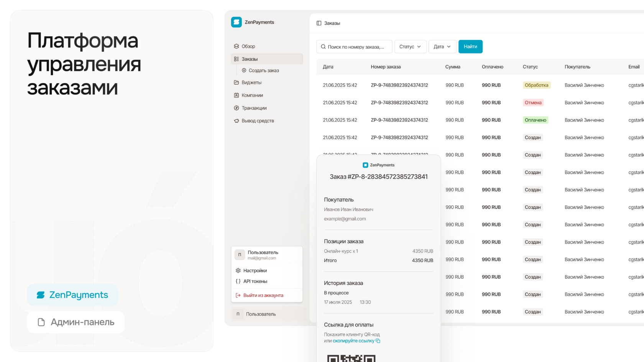
Task: Click the gear icon beside Настройки
Action: 238,270
